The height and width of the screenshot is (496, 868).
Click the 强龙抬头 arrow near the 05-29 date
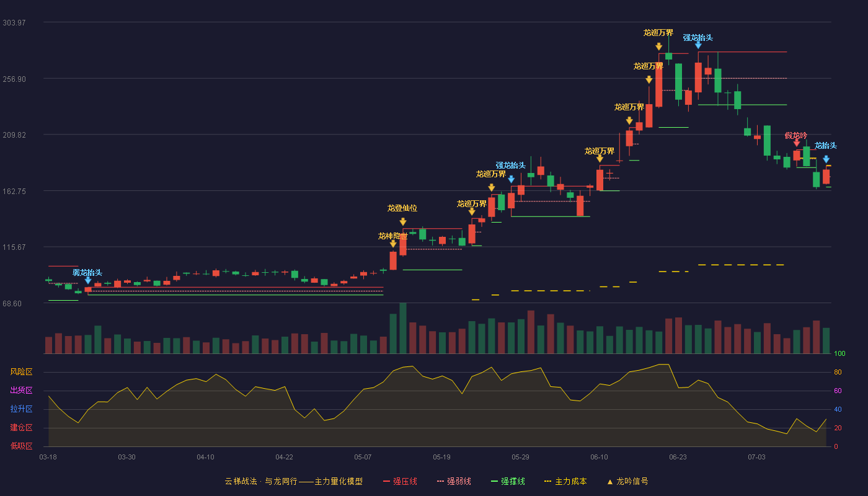click(x=511, y=179)
